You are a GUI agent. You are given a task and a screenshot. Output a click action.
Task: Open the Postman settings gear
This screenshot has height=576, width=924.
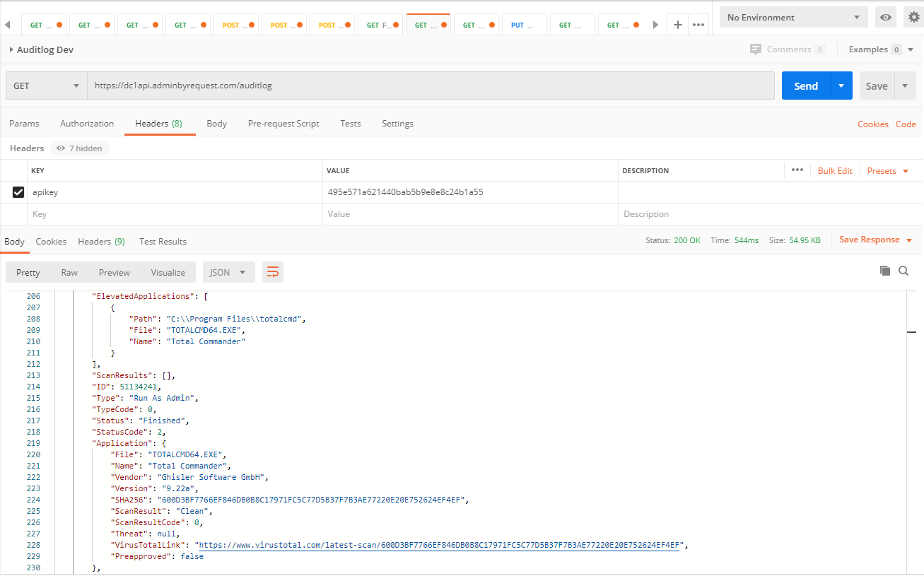click(913, 16)
